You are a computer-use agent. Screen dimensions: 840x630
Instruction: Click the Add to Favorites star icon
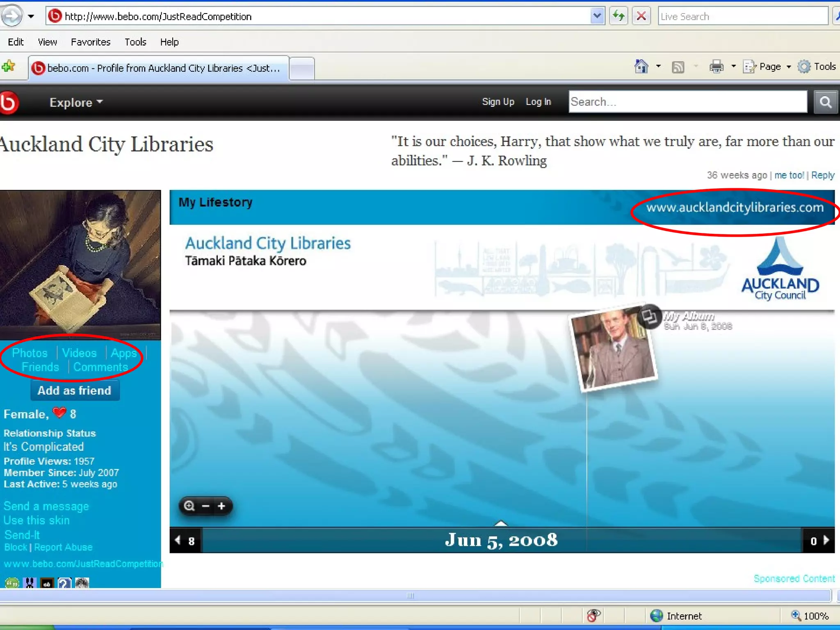pyautogui.click(x=8, y=66)
